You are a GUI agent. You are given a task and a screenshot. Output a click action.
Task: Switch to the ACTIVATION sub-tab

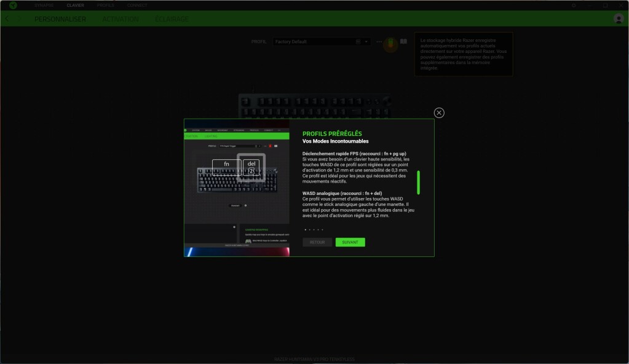[121, 19]
